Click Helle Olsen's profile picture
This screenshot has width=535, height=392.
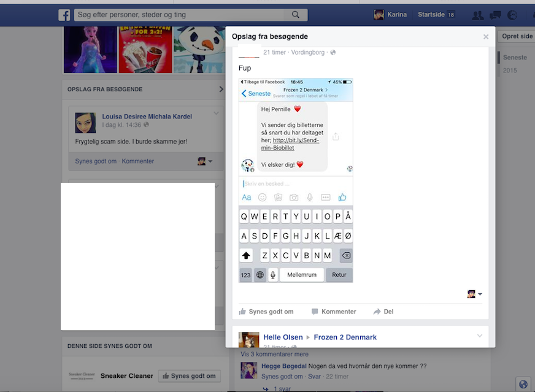click(x=248, y=339)
